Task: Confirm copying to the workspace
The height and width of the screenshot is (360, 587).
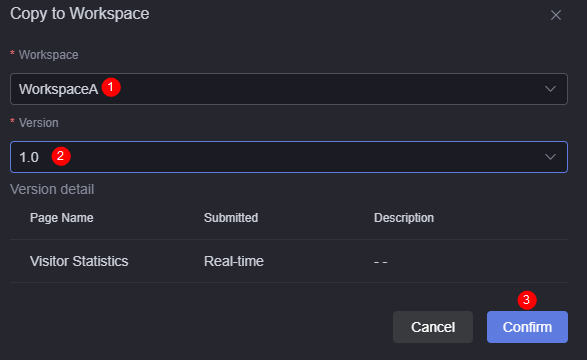Action: [x=527, y=327]
